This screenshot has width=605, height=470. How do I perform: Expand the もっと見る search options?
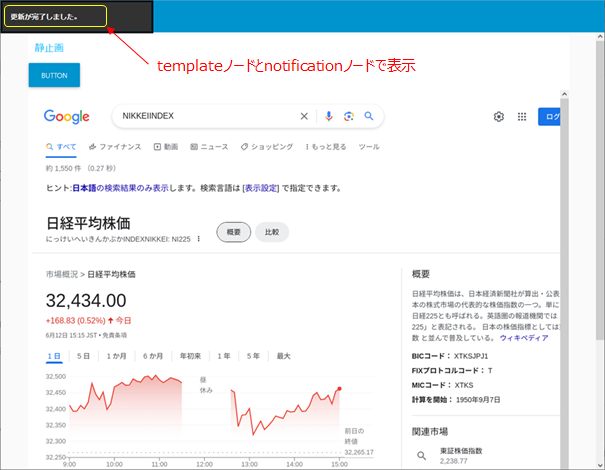tap(324, 147)
